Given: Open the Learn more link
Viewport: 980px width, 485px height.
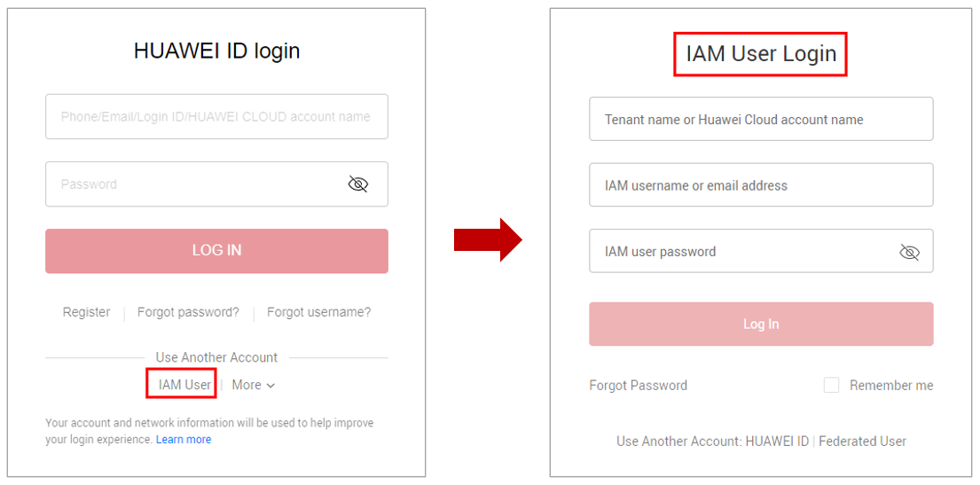Looking at the screenshot, I should [184, 440].
